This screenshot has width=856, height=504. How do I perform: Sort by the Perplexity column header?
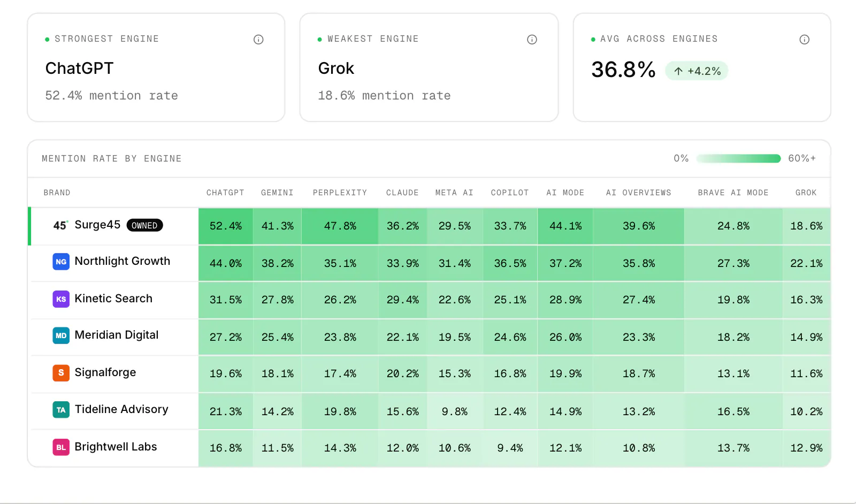(340, 193)
